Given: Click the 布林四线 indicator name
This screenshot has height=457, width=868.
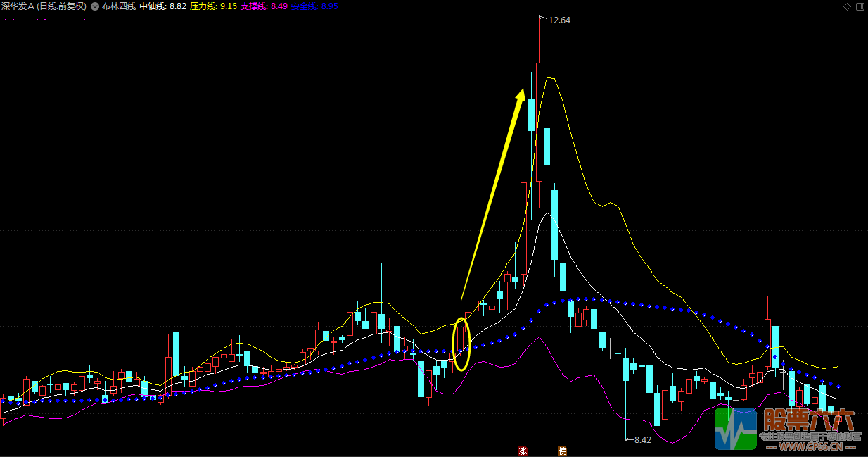Looking at the screenshot, I should tap(119, 6).
